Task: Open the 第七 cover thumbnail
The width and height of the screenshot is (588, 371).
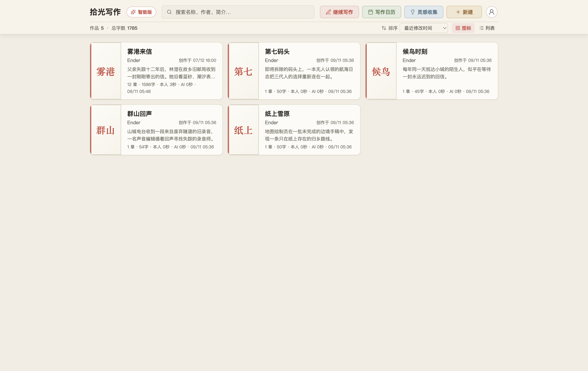Action: [243, 71]
